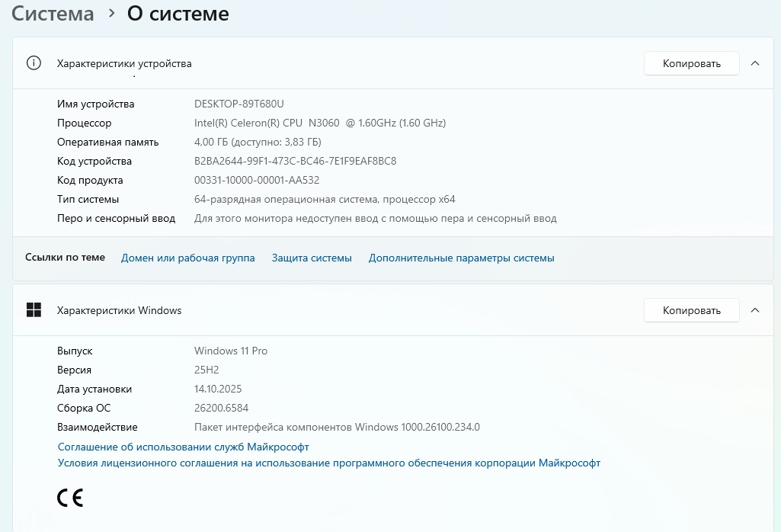The width and height of the screenshot is (781, 532).
Task: Click the Оперативная память label
Action: pyautogui.click(x=107, y=142)
